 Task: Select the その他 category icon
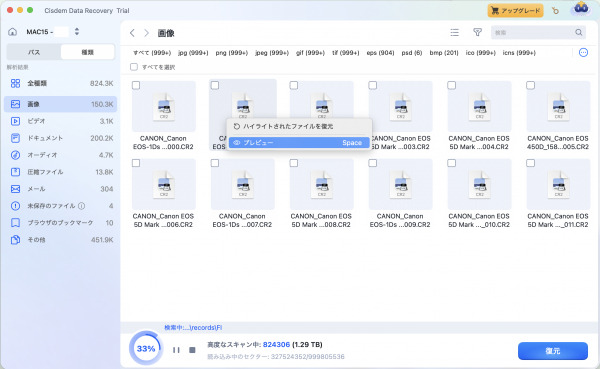click(x=15, y=240)
